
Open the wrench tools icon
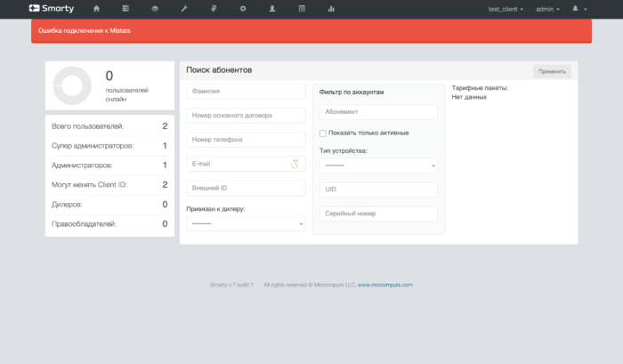184,9
